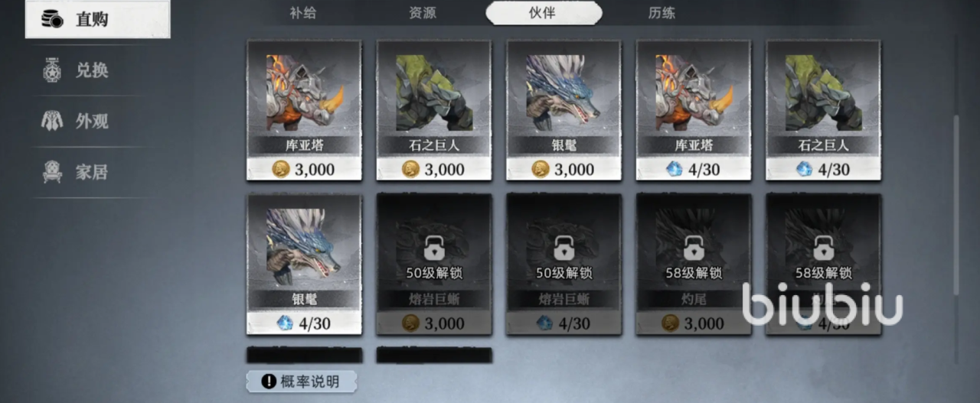Screen dimensions: 980x403
Task: Select the 伙伴 tab
Action: pyautogui.click(x=544, y=13)
